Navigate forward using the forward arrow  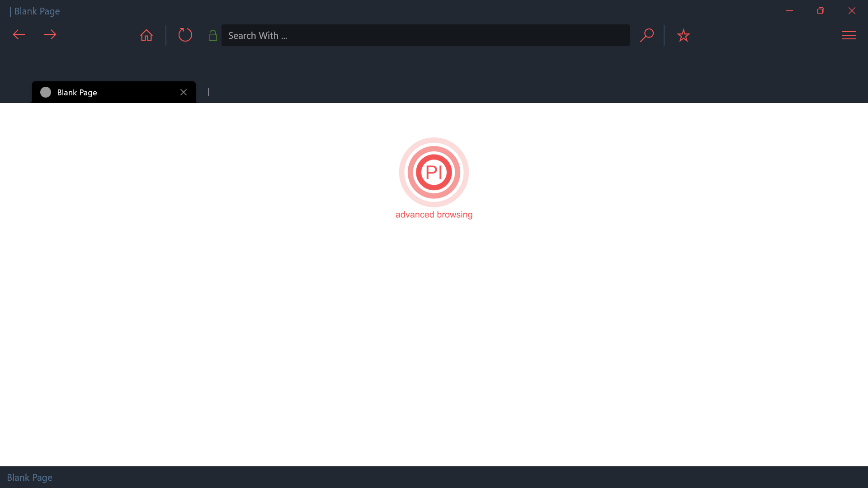[x=50, y=35]
